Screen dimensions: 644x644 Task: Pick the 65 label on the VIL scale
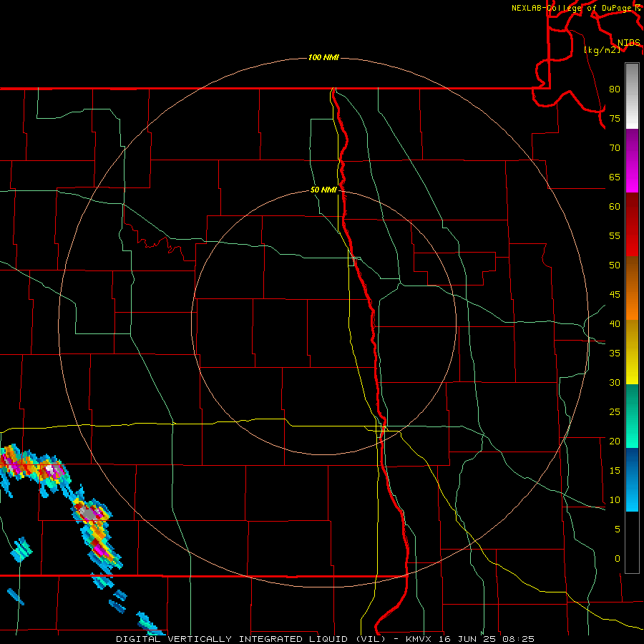tap(615, 177)
